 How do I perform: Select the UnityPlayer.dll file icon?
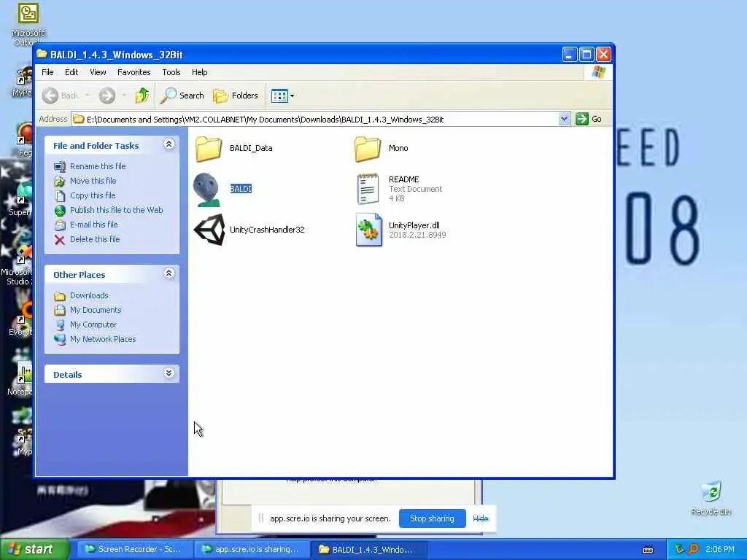point(368,230)
